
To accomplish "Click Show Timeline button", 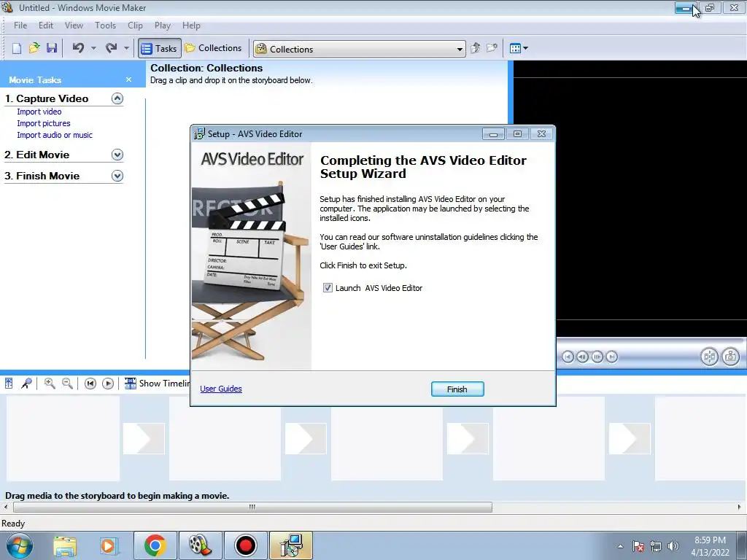I will point(158,384).
